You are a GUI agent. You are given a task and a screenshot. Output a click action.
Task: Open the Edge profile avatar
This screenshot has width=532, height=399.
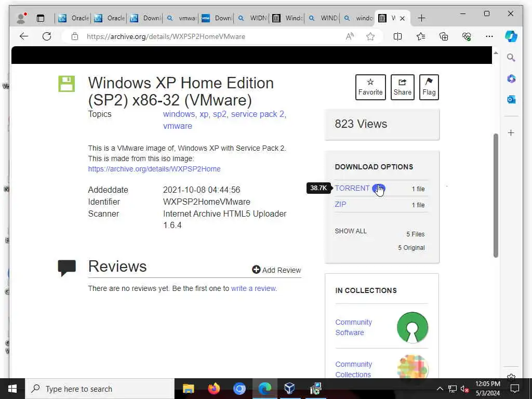pyautogui.click(x=21, y=18)
